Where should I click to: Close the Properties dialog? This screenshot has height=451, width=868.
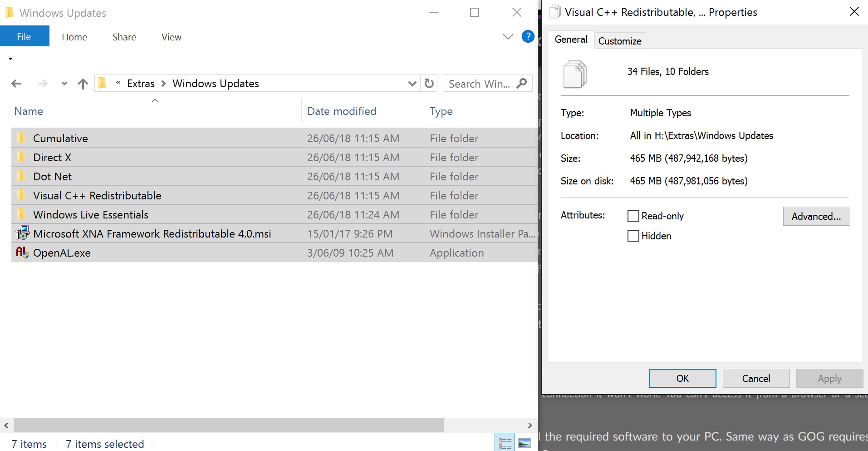tap(854, 11)
